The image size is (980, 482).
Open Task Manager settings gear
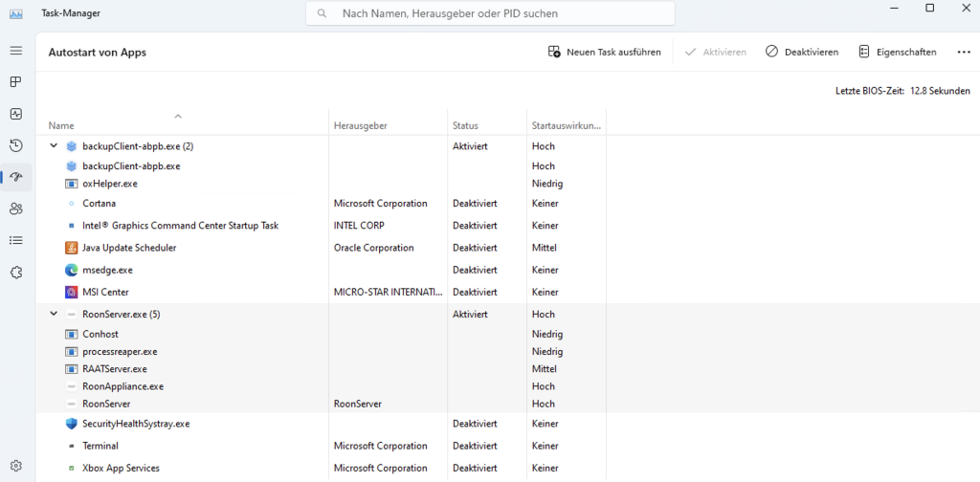point(16,466)
